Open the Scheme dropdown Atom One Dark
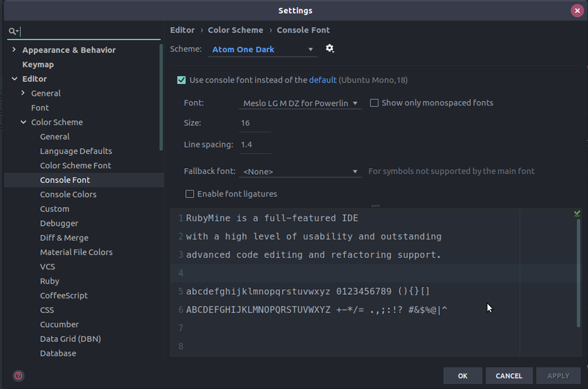The width and height of the screenshot is (588, 389). click(x=262, y=50)
